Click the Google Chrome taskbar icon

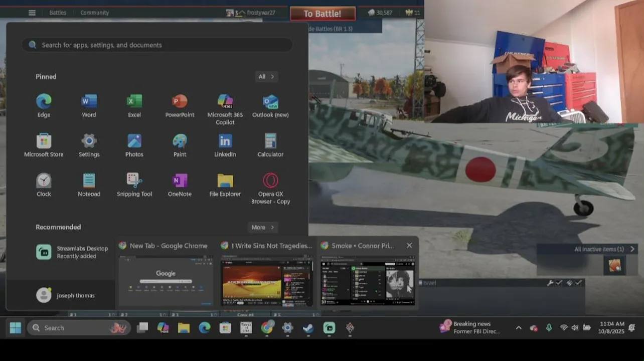267,328
